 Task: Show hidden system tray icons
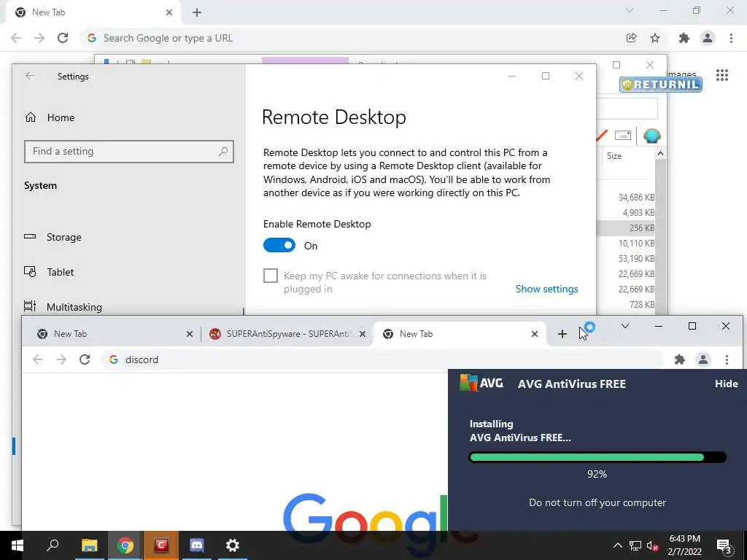(x=617, y=545)
